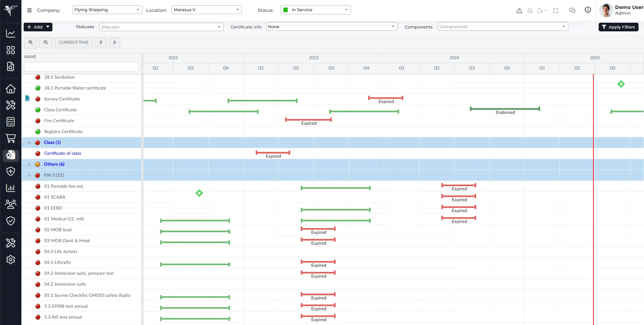Open the Certificate Info dropdown
Screen dimensions: 644x325
coord(331,27)
